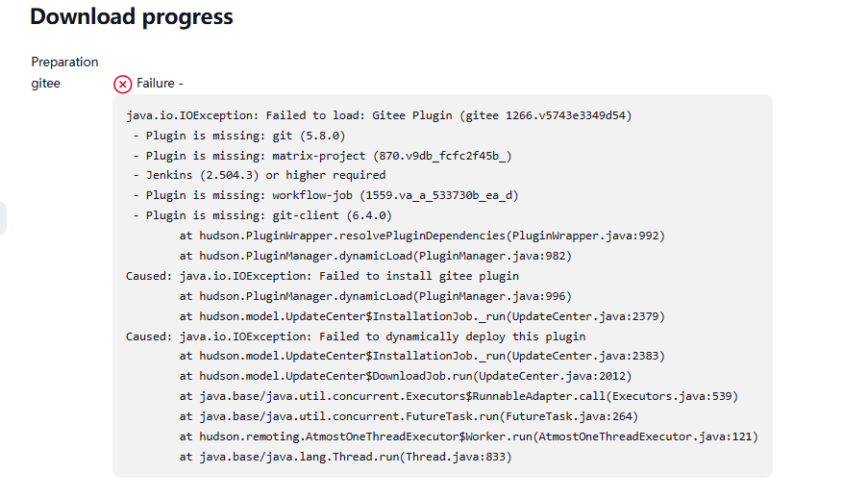
Task: Click the missing git-client (6.4.0) line
Action: (x=261, y=215)
